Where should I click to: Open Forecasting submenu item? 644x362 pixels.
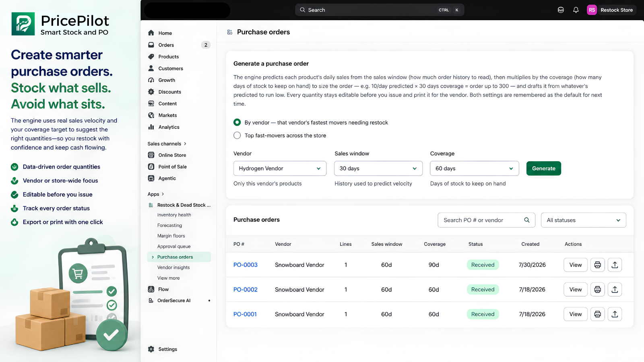coord(169,225)
